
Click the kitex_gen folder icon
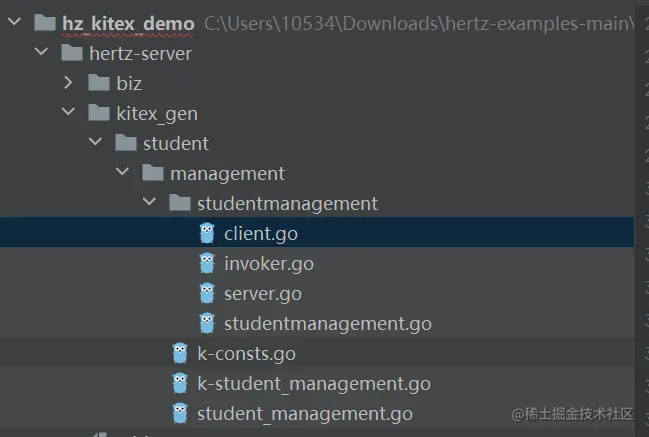pos(99,113)
